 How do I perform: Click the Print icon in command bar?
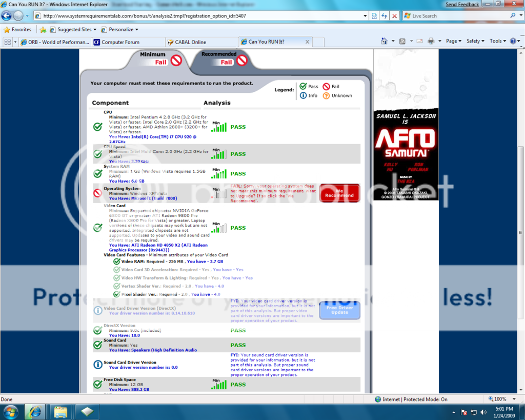click(x=431, y=41)
